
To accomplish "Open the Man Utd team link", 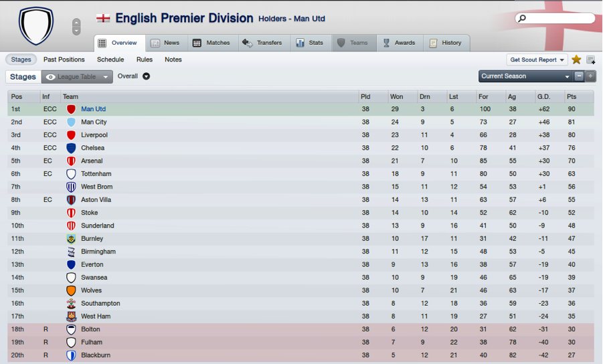I will (x=93, y=109).
